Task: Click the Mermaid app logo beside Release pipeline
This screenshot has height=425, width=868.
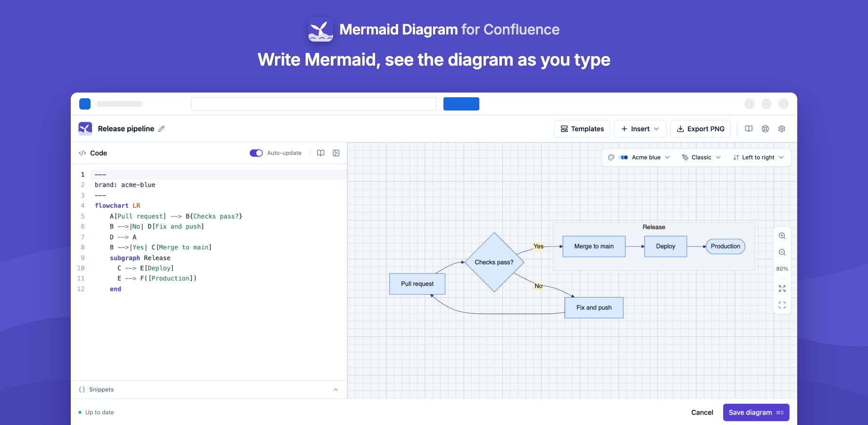Action: click(85, 128)
